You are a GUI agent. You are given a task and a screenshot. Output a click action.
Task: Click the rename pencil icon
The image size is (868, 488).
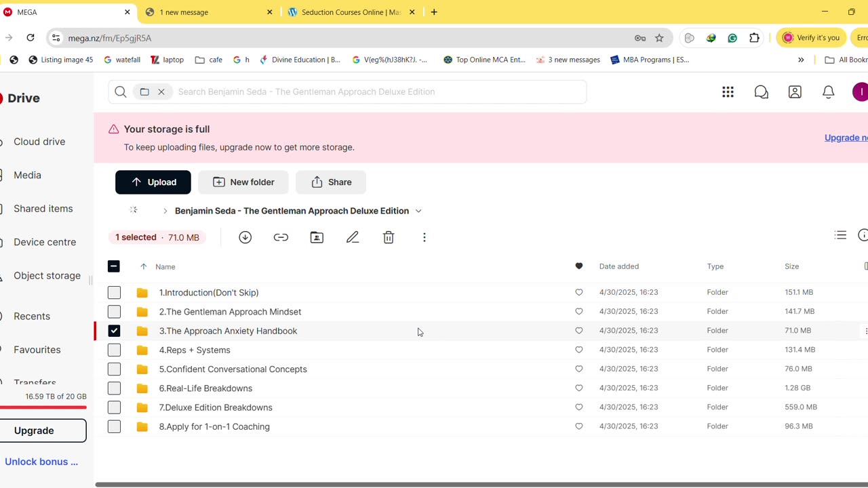(353, 237)
